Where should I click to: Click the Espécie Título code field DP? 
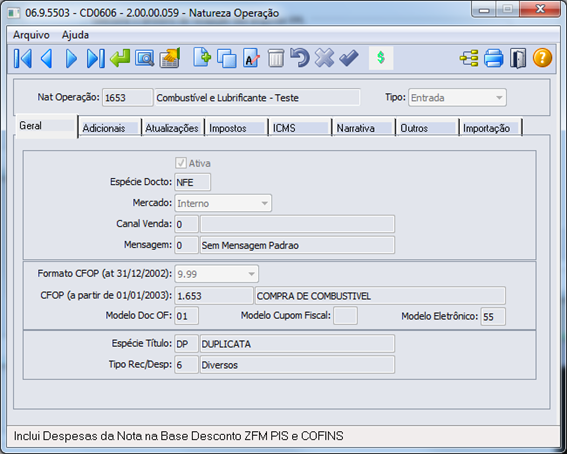186,343
